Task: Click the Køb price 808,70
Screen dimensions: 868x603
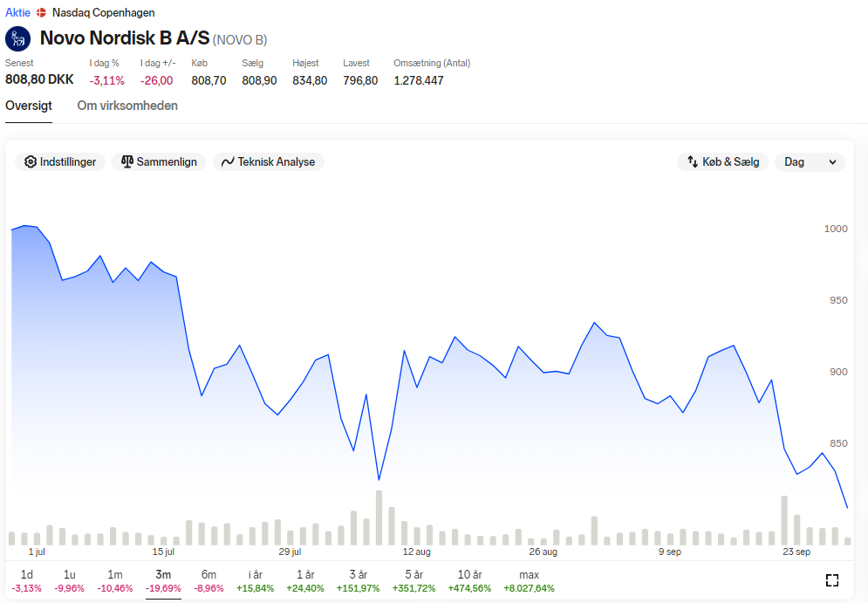Action: coord(208,81)
